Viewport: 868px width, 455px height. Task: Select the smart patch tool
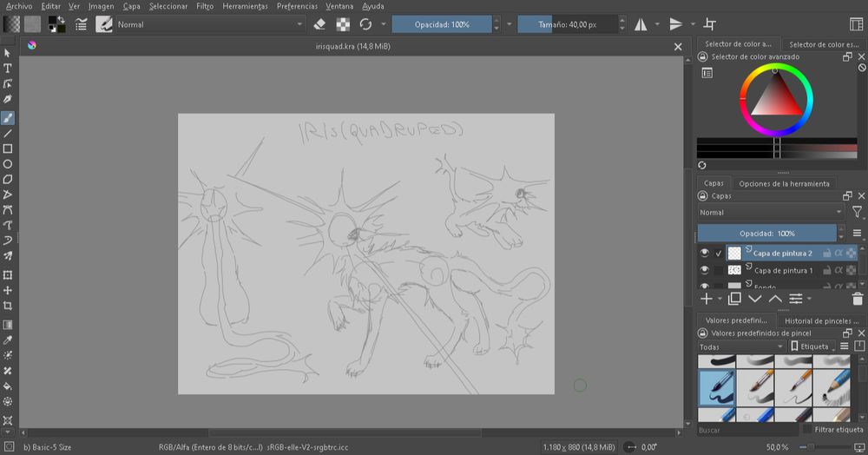tap(8, 371)
